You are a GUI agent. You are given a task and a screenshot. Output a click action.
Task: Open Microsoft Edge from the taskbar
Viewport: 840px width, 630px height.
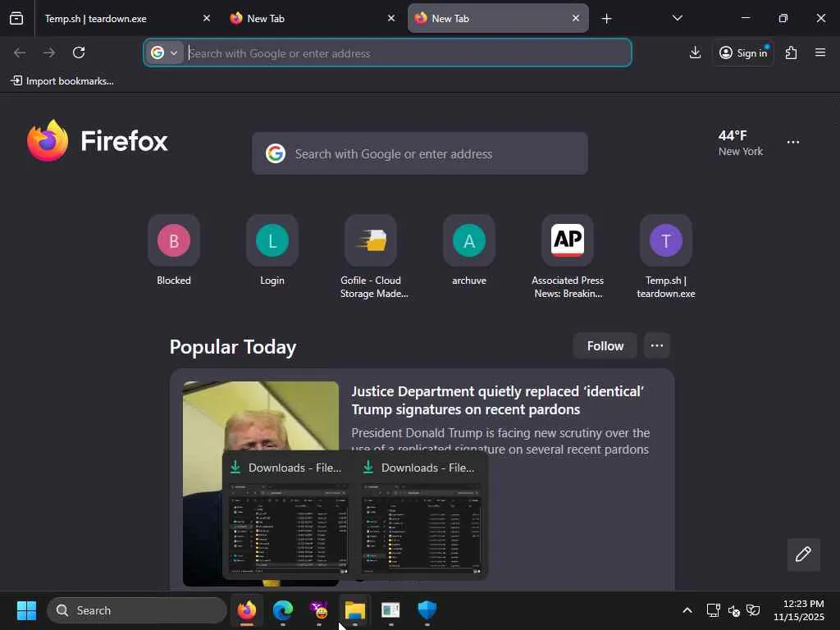(x=283, y=610)
